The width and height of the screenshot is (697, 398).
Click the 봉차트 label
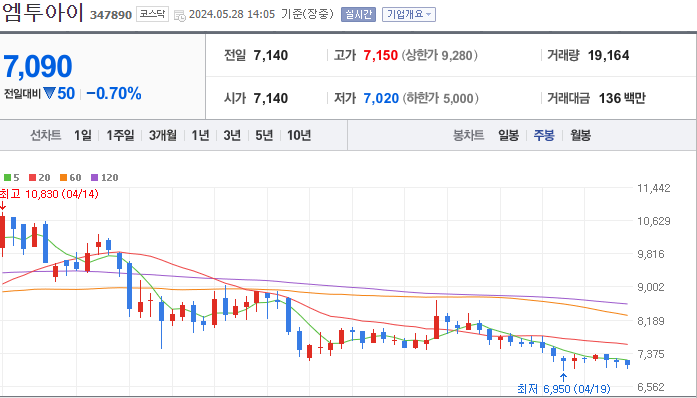click(468, 135)
